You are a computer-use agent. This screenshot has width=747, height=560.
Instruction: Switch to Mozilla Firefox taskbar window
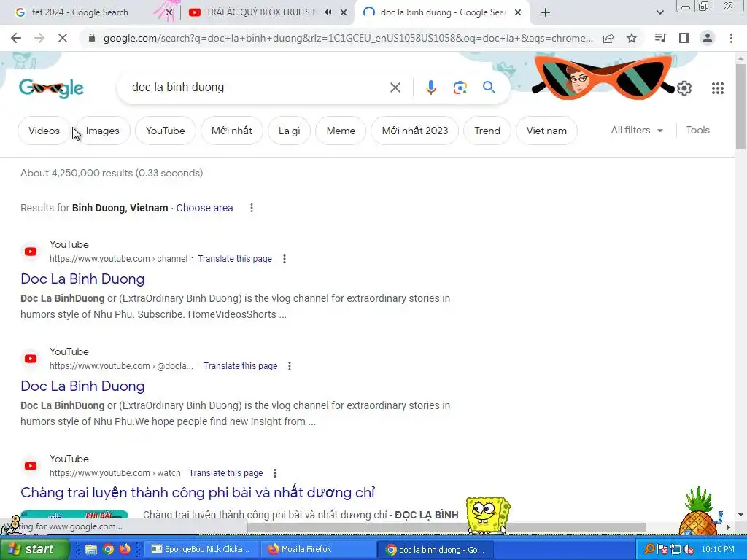tap(318, 550)
